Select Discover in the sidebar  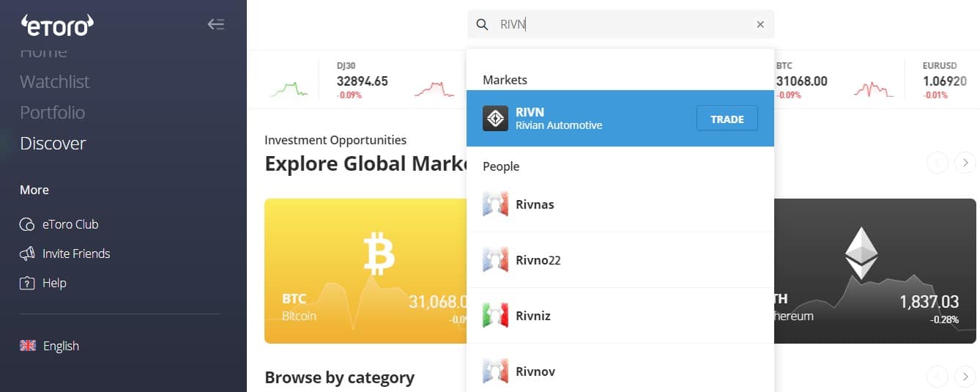point(53,144)
